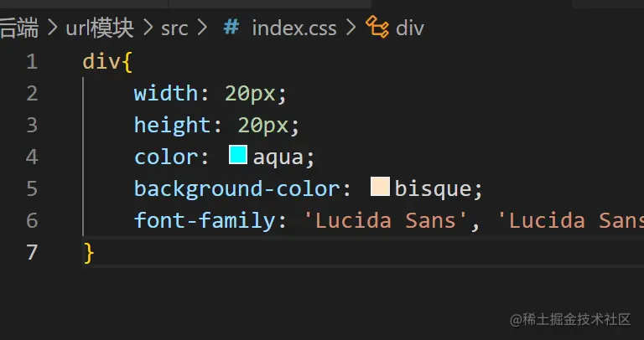Select line number 7 in the gutter

coord(32,252)
